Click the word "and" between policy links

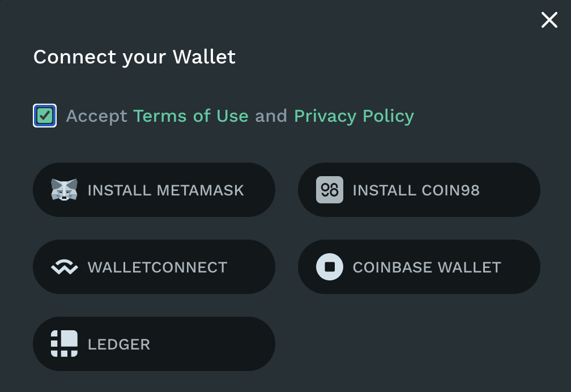point(271,116)
